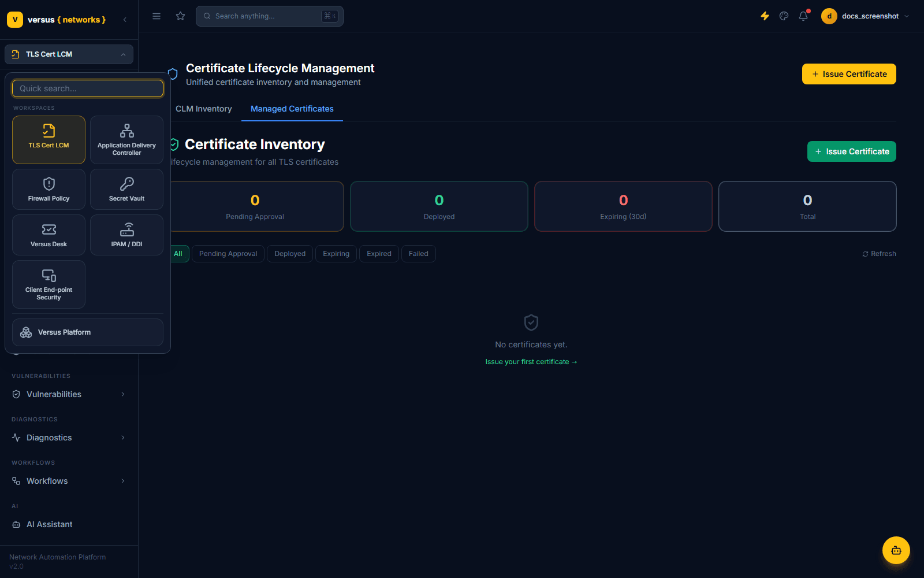Click the versus networks logo
Image resolution: width=924 pixels, height=578 pixels.
57,20
